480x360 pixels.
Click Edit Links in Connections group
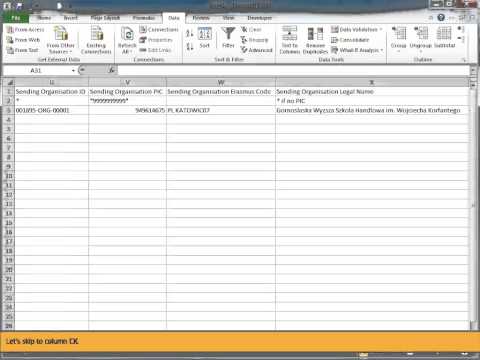click(x=155, y=50)
